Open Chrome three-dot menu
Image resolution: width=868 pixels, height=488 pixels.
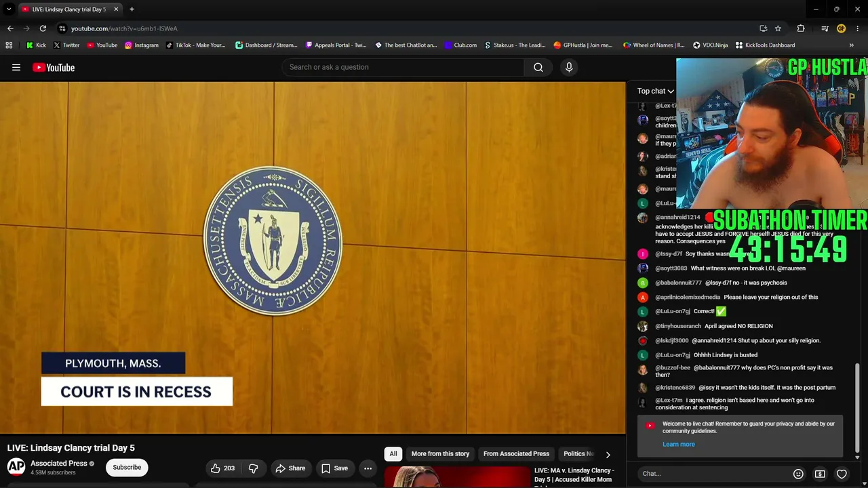click(x=858, y=28)
